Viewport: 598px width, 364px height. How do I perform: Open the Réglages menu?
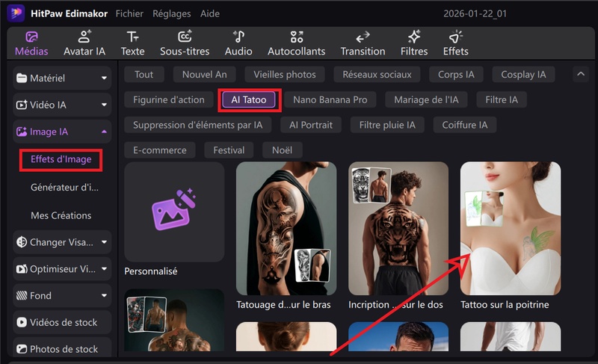point(172,13)
